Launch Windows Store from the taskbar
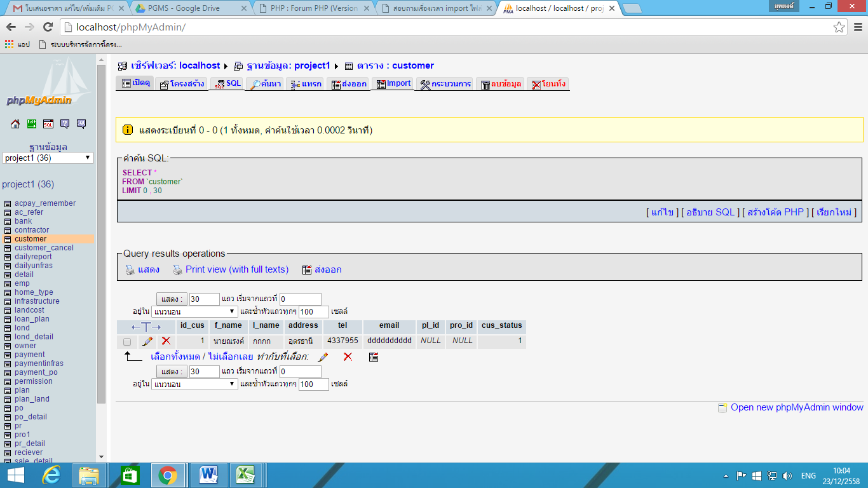This screenshot has width=868, height=488. tap(130, 475)
